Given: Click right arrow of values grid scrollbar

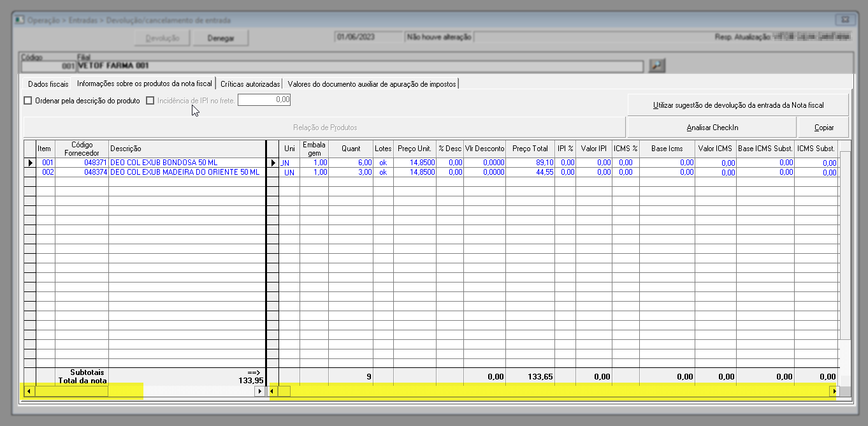Looking at the screenshot, I should click(x=833, y=392).
